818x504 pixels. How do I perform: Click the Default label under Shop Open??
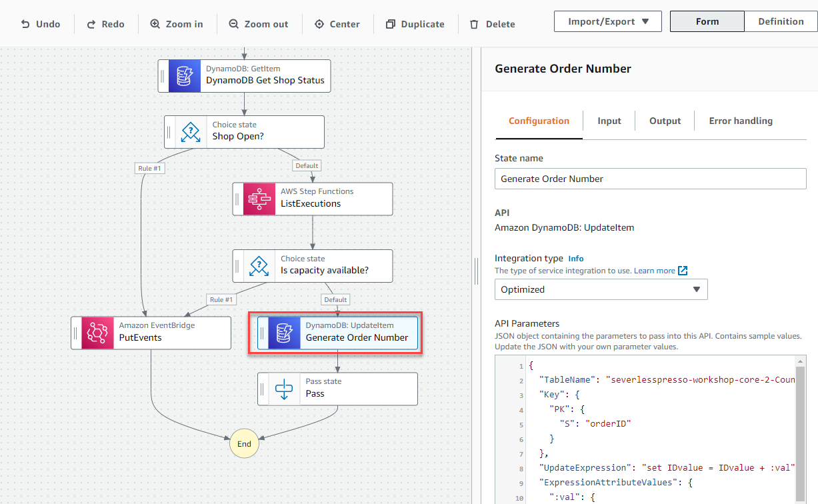[307, 165]
